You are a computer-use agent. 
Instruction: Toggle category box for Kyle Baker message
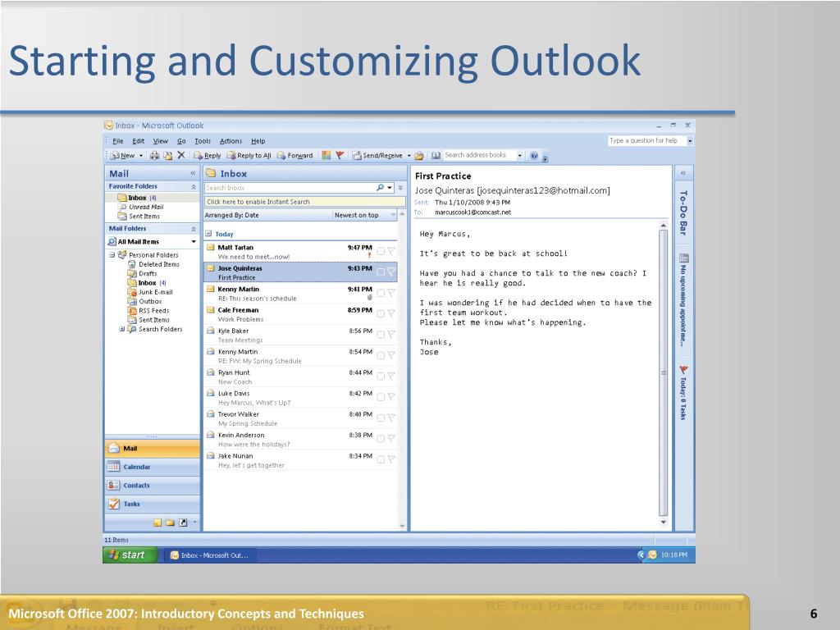tap(381, 335)
